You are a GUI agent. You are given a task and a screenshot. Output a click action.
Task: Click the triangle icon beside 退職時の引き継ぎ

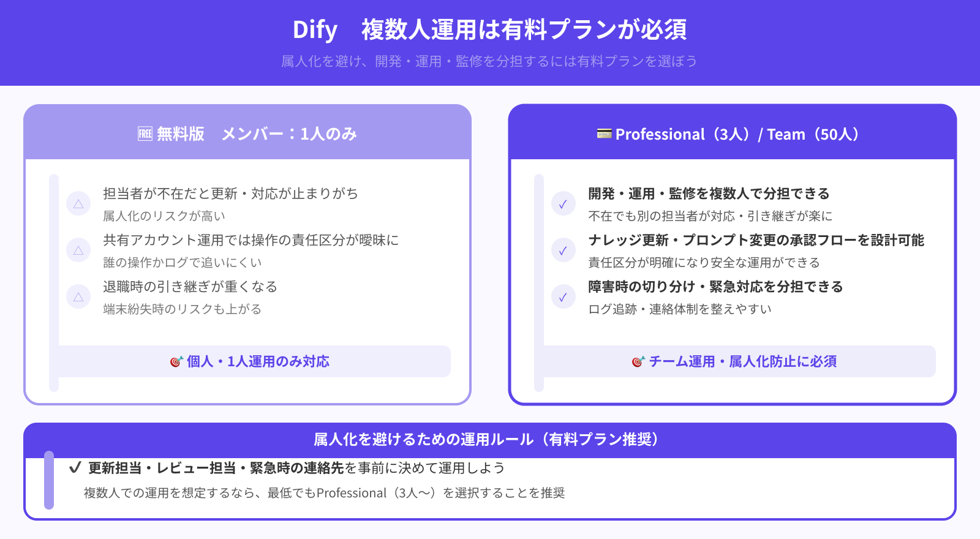[78, 297]
